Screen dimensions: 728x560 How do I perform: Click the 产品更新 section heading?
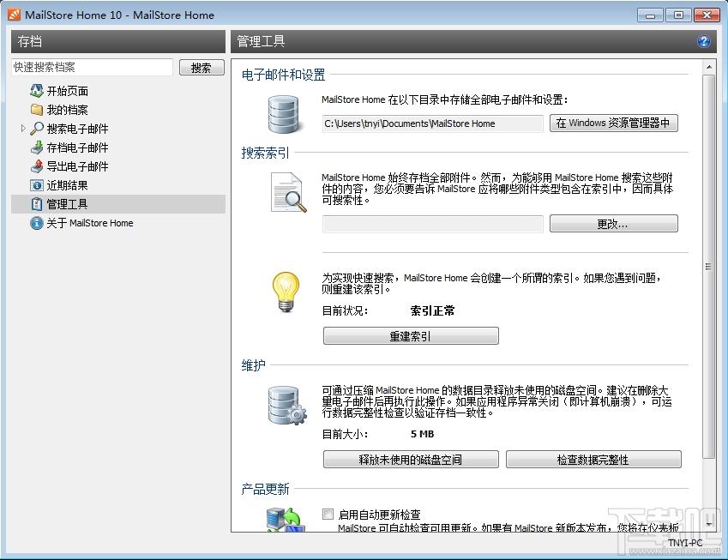pos(265,489)
